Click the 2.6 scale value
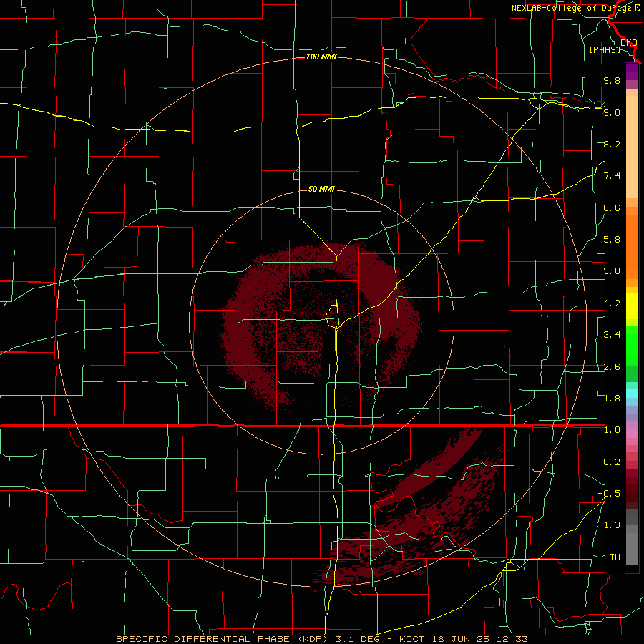644x644 pixels. [x=612, y=367]
